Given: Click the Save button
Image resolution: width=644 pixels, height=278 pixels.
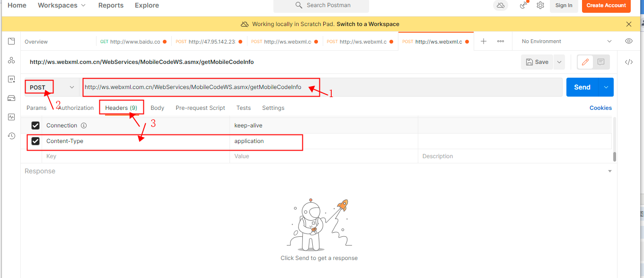Looking at the screenshot, I should pyautogui.click(x=537, y=62).
